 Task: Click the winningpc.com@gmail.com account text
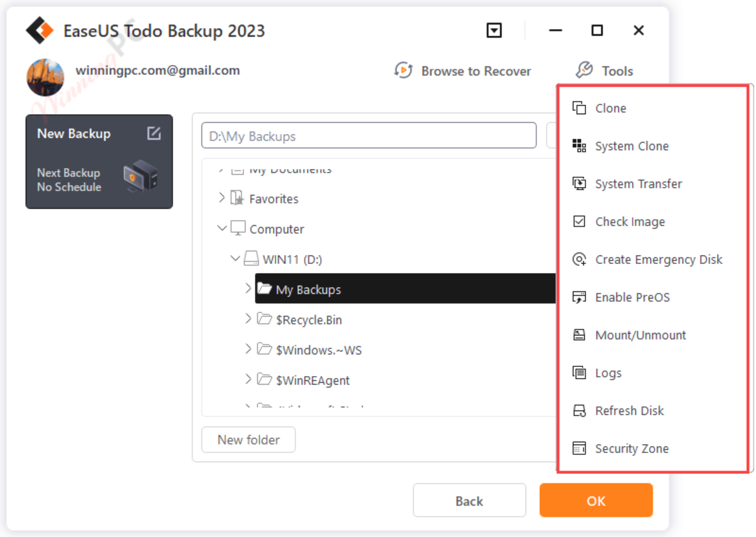pos(158,70)
